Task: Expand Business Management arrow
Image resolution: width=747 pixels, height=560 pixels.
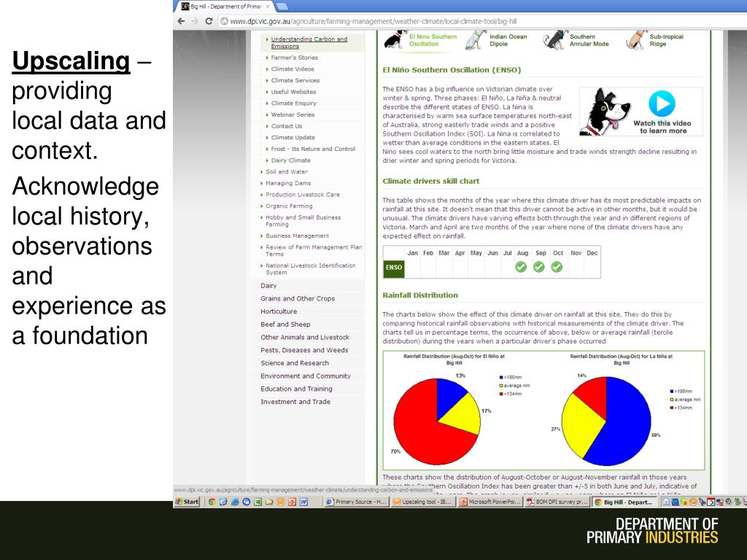Action: coord(262,236)
